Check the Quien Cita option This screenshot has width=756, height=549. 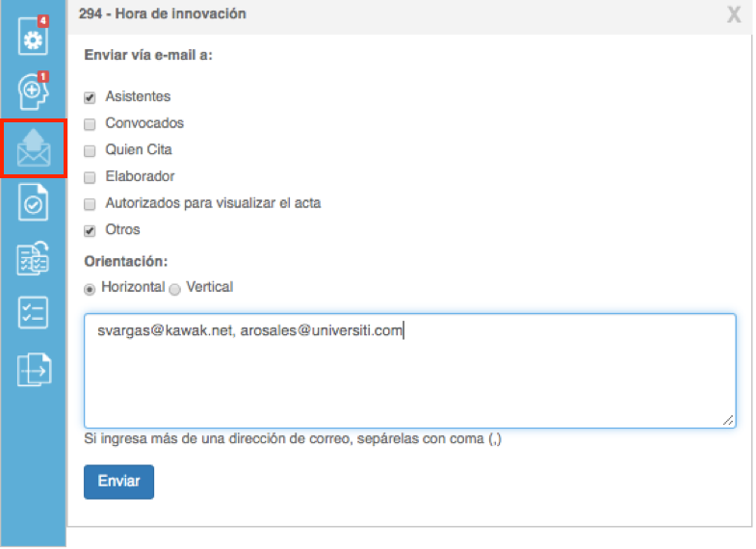90,151
